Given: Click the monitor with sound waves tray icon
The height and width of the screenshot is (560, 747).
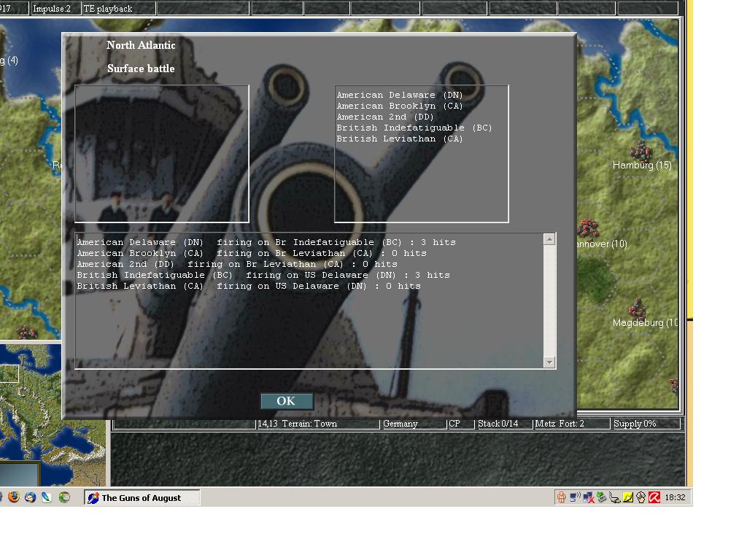Looking at the screenshot, I should [x=575, y=497].
